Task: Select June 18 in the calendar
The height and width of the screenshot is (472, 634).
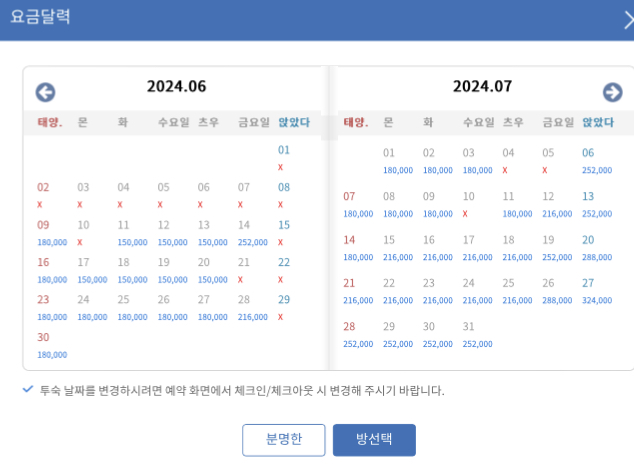Action: 132,271
